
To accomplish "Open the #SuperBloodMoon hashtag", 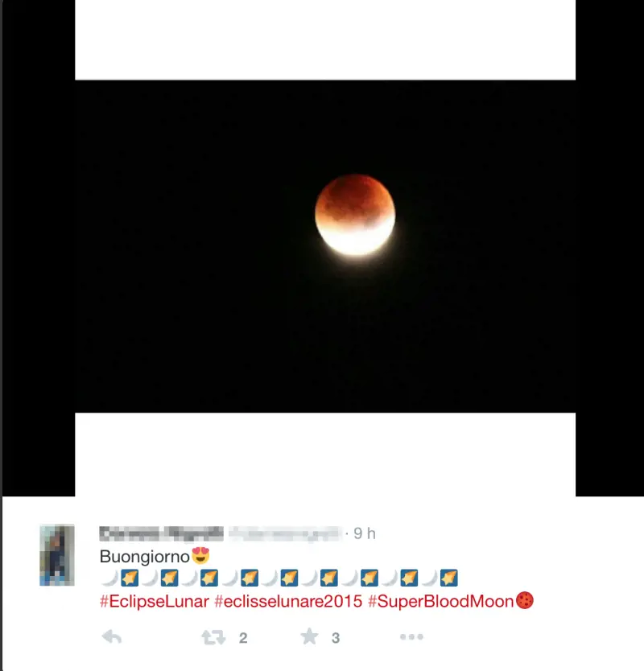I will (x=440, y=601).
